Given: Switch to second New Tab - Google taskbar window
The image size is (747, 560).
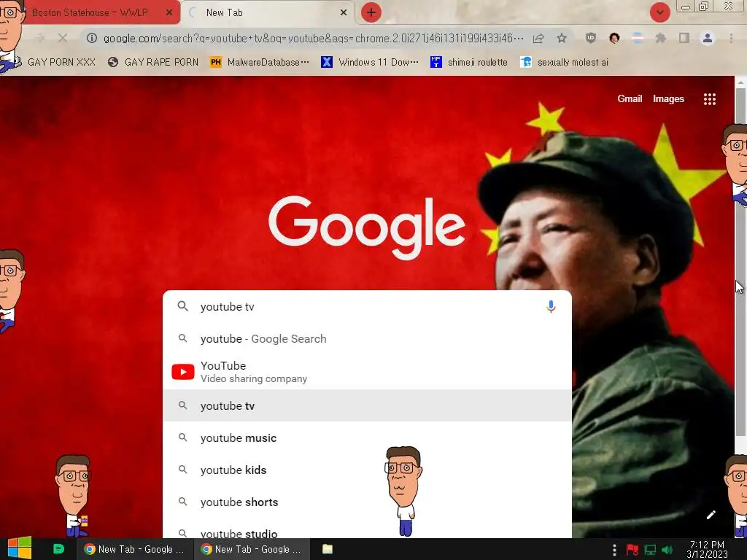Looking at the screenshot, I should point(252,549).
